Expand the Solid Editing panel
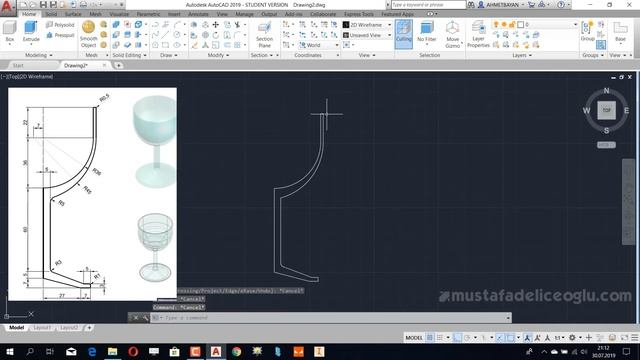Viewport: 640px width, 360px height. pos(129,55)
